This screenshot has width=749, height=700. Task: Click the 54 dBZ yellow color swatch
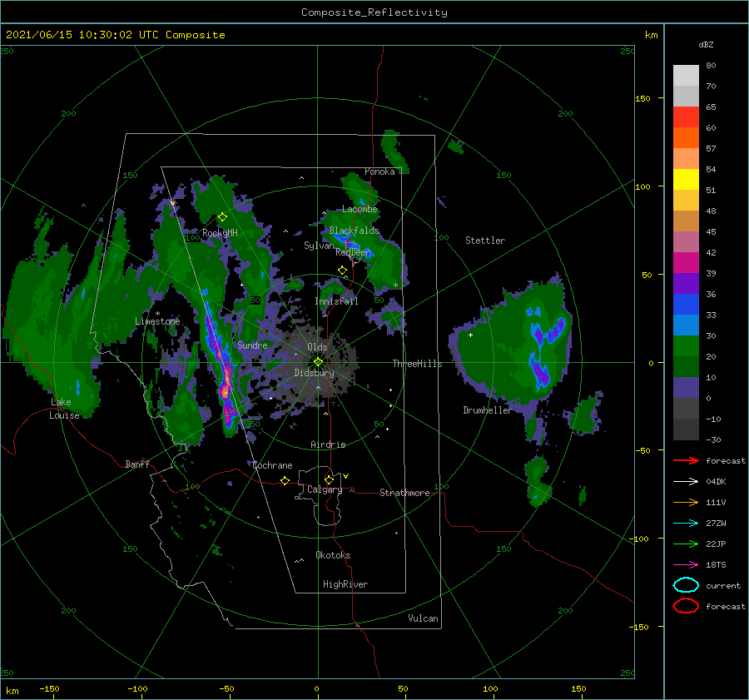click(x=686, y=179)
